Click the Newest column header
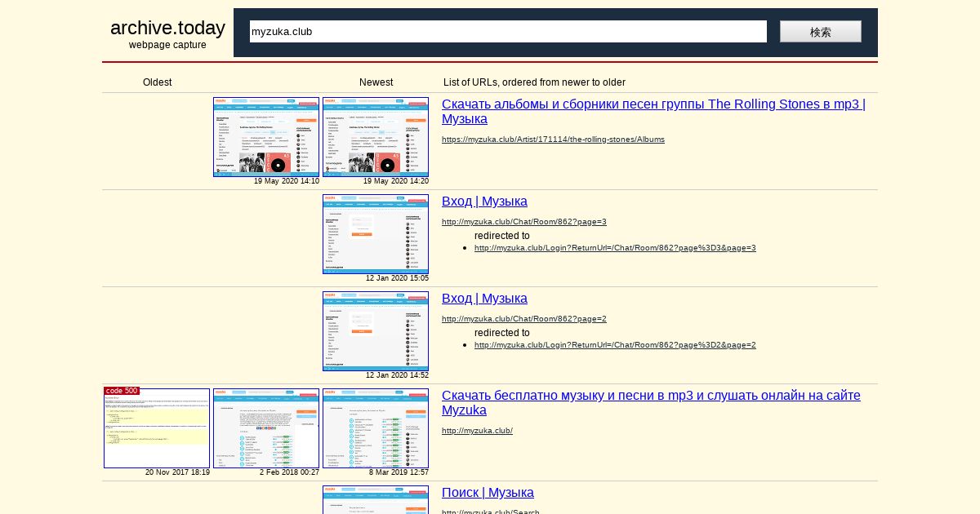This screenshot has height=514, width=980. [376, 82]
